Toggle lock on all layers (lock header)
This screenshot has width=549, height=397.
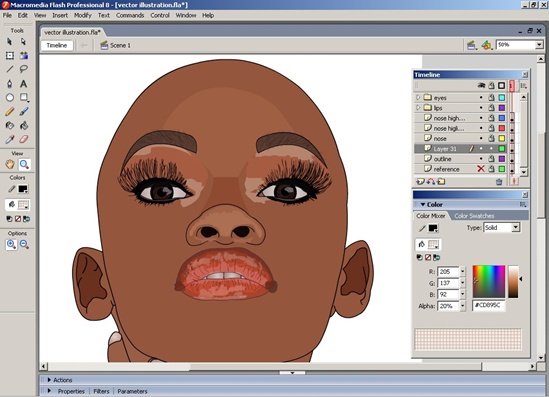492,85
